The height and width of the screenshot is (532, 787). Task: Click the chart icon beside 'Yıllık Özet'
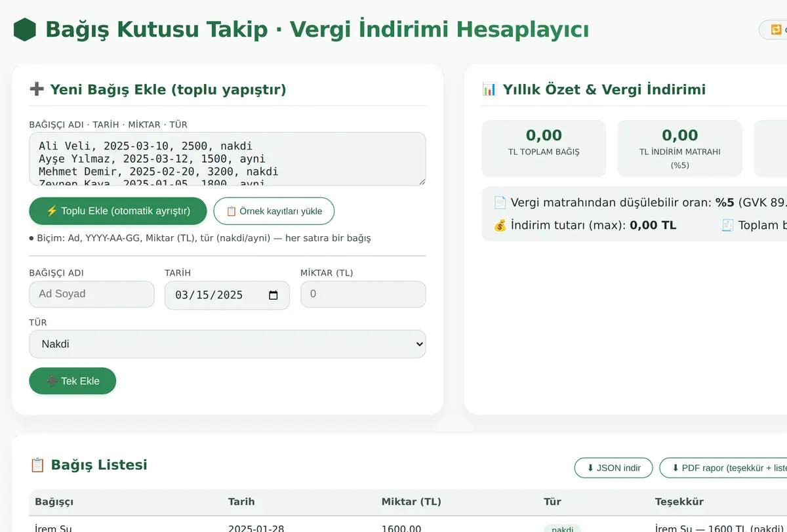[489, 89]
